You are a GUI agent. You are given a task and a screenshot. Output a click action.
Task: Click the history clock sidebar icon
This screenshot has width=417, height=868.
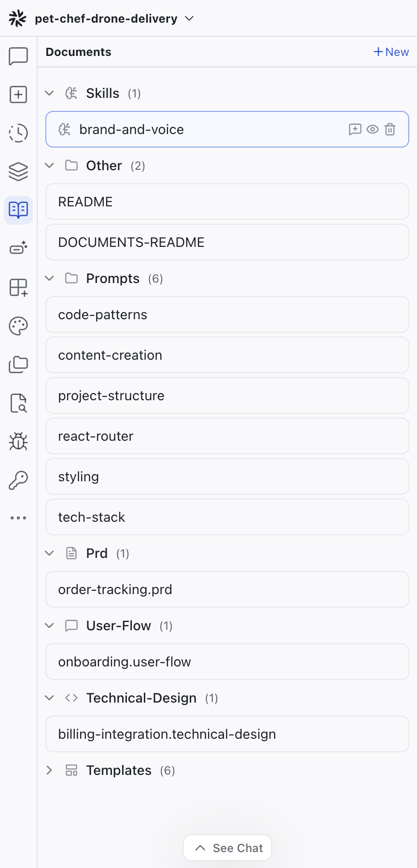18,133
